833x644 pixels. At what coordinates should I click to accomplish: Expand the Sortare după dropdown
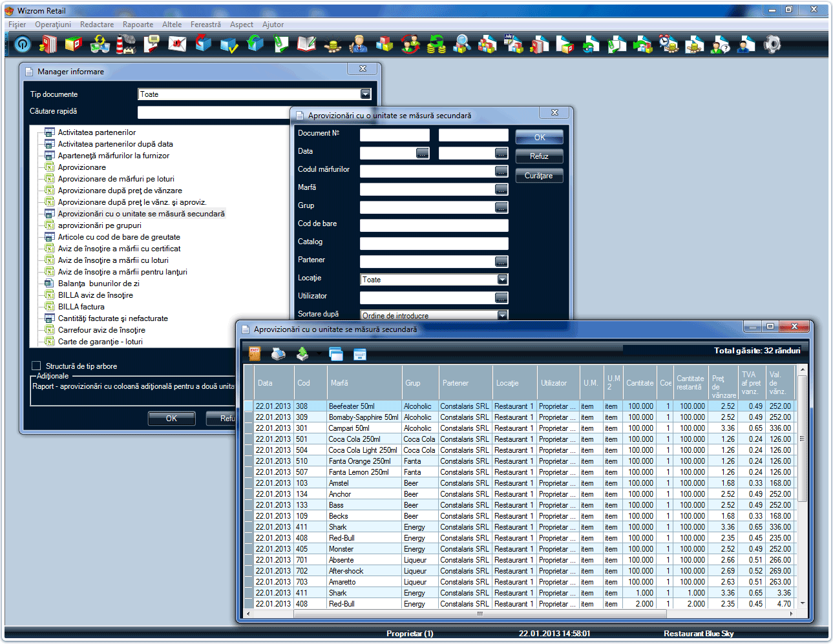pyautogui.click(x=502, y=315)
